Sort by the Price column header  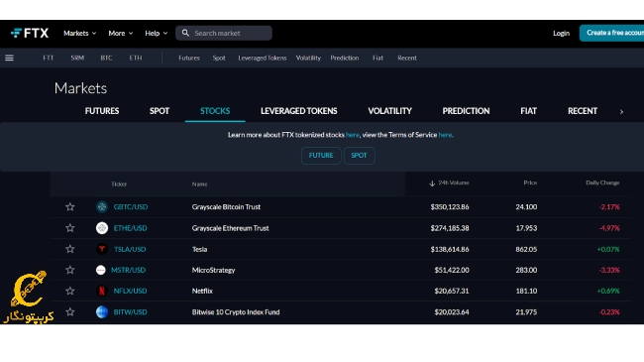coord(530,182)
